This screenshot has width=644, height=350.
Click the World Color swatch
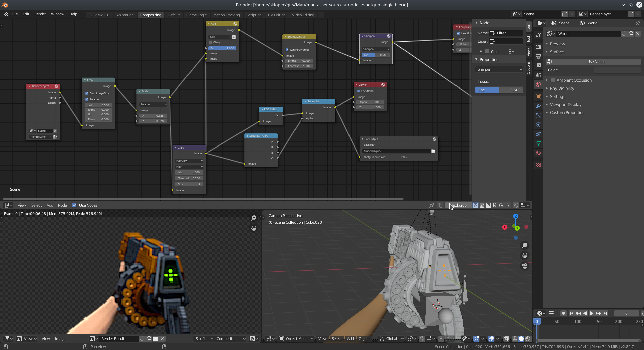pos(617,70)
